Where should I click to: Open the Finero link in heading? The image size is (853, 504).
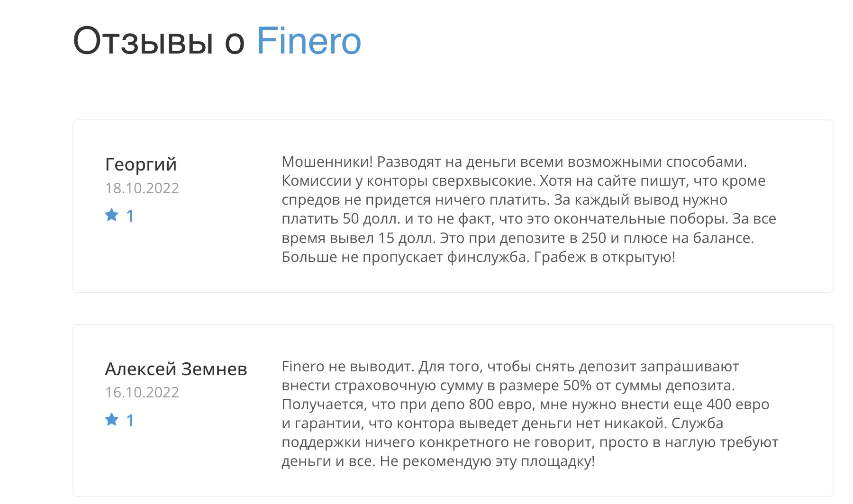pos(309,41)
